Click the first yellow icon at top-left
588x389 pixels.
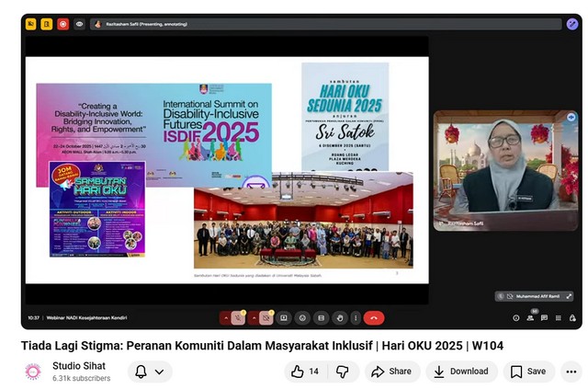31,24
